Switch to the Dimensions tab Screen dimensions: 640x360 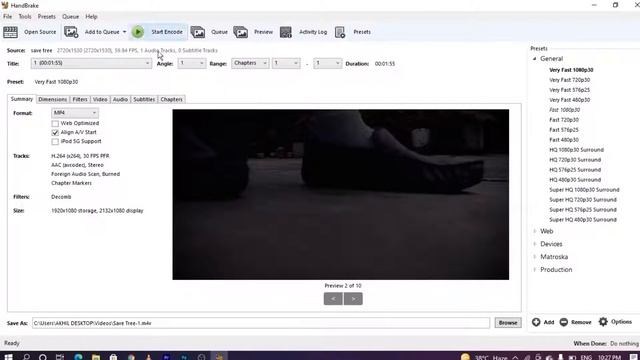pos(53,100)
